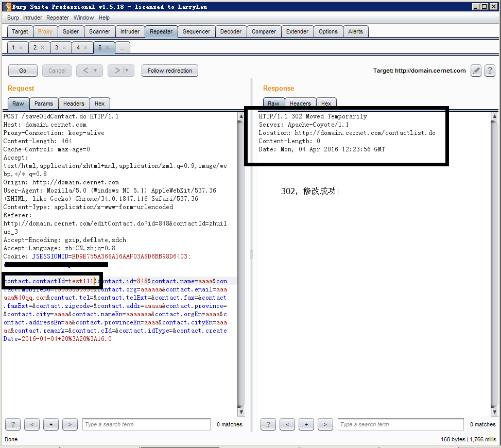Open the Intruder menu in menu bar
Viewport: 501px width, 448px height.
click(32, 18)
